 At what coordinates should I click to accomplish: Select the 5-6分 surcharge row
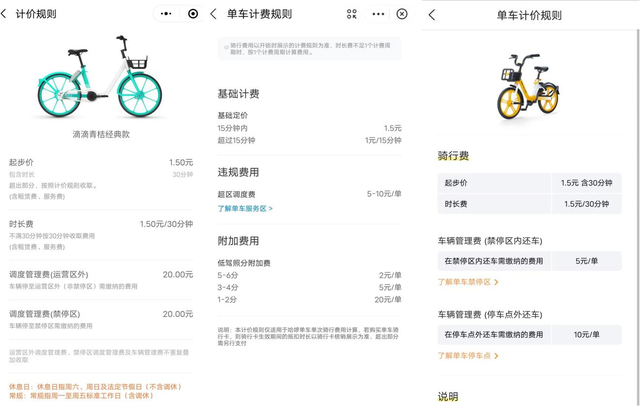pos(309,275)
